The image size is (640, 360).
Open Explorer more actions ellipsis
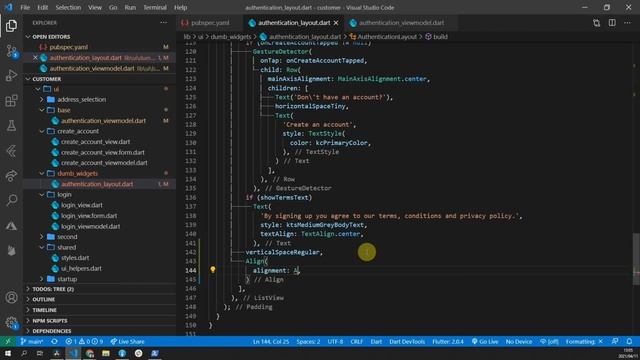[x=164, y=23]
